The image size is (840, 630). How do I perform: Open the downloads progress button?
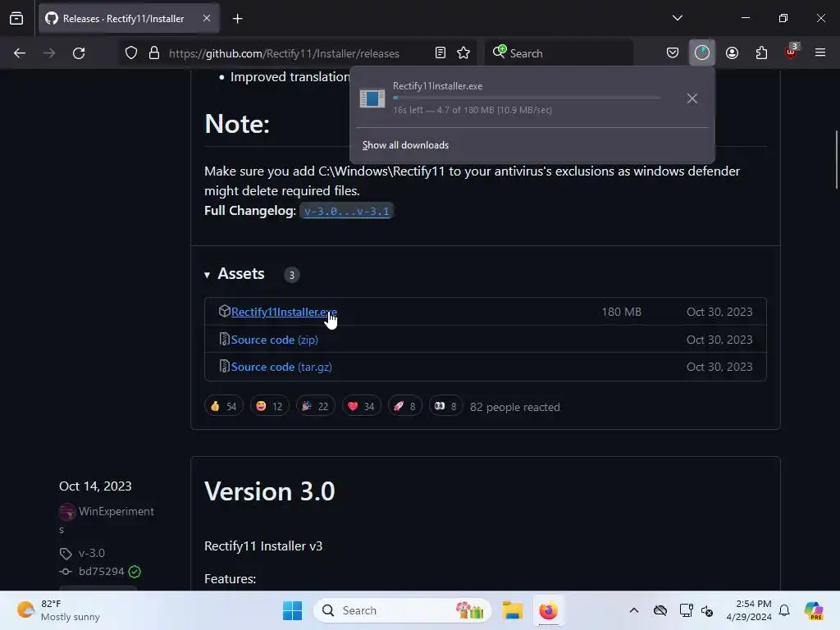702,53
